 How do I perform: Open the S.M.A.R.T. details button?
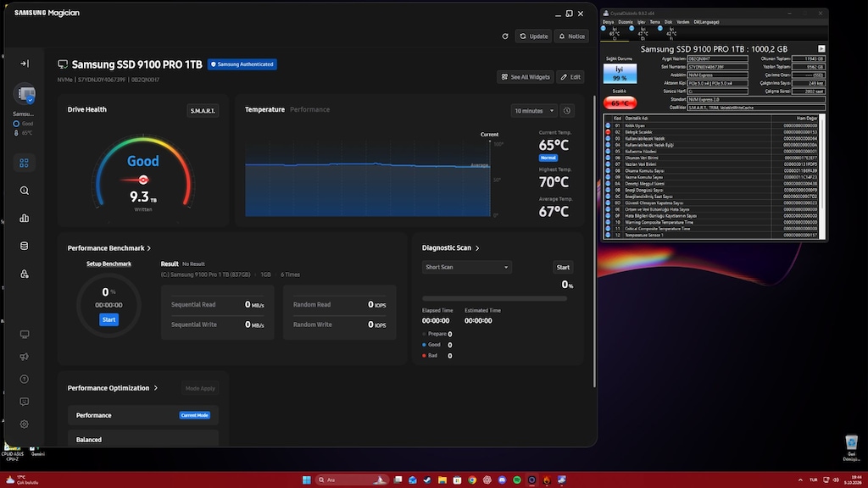(x=203, y=111)
